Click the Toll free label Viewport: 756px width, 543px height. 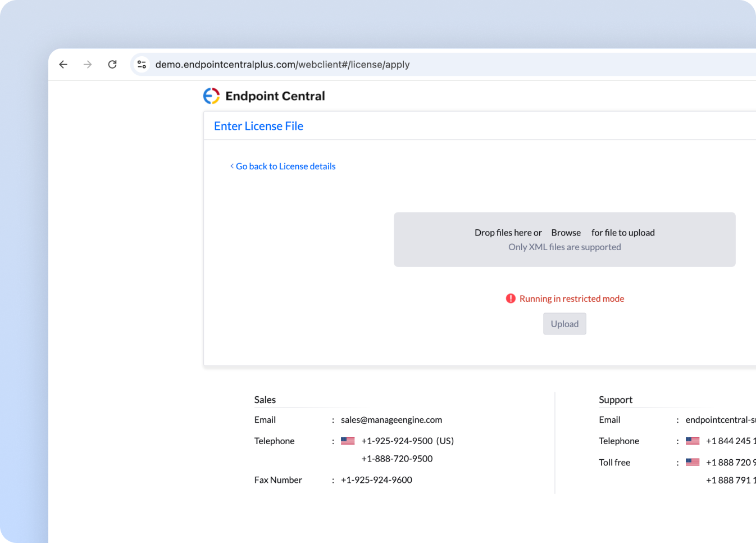coord(614,463)
